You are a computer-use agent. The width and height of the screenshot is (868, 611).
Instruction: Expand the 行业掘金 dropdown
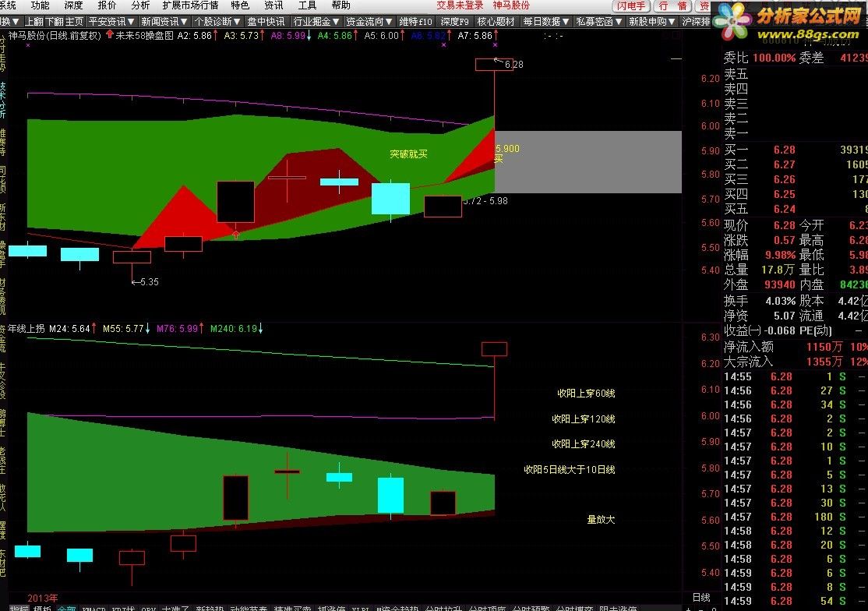point(316,22)
